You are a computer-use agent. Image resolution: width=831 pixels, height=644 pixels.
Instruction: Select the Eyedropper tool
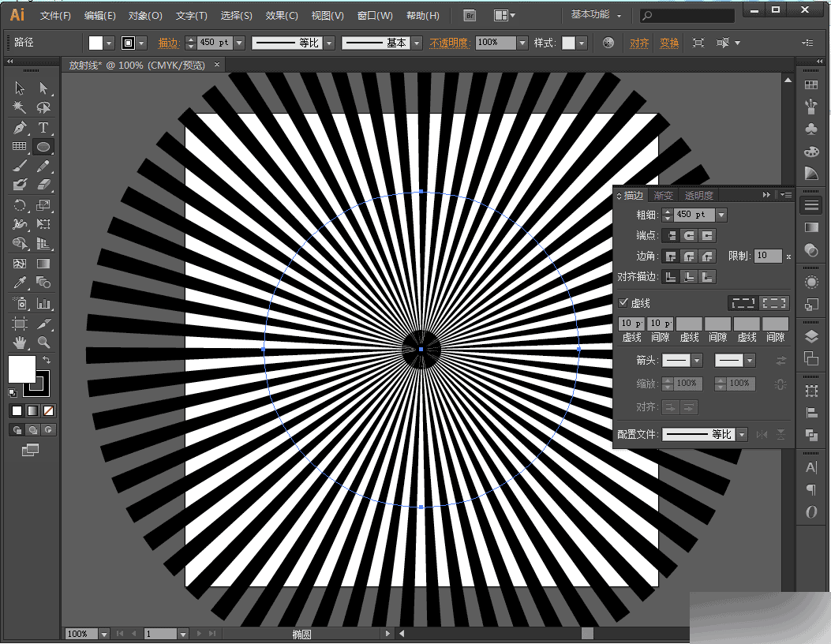[x=20, y=283]
